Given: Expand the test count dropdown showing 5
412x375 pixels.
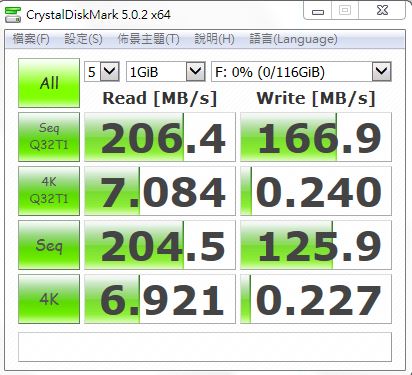Looking at the screenshot, I should 102,72.
